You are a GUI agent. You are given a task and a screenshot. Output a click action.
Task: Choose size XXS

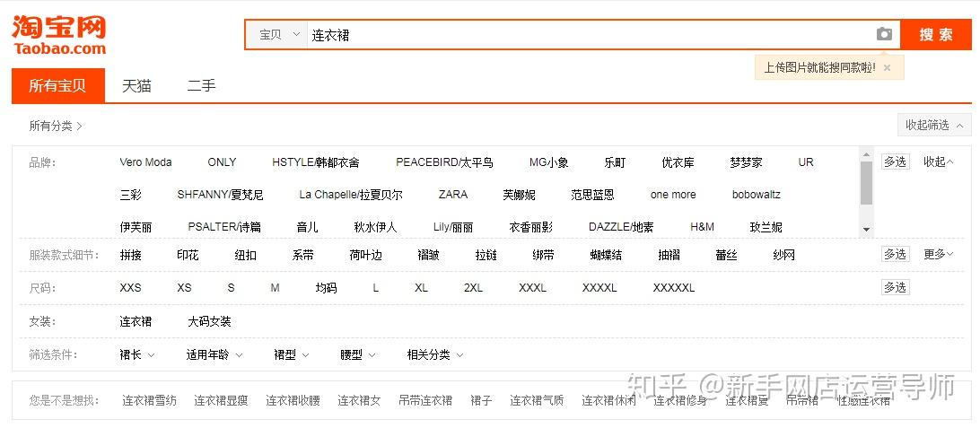130,288
